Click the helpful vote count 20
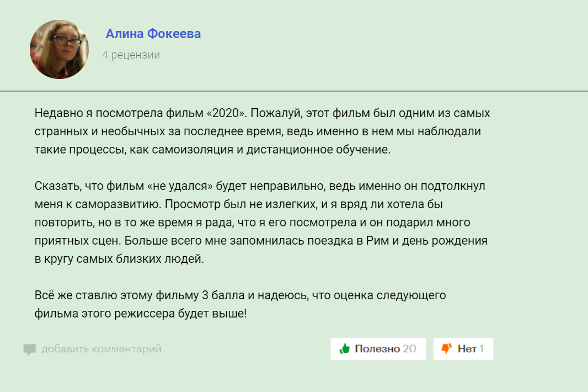588x392 pixels. click(409, 349)
